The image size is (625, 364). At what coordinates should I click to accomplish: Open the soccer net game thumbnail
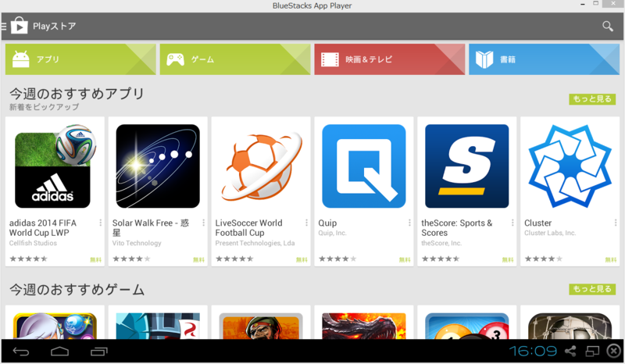(x=570, y=326)
